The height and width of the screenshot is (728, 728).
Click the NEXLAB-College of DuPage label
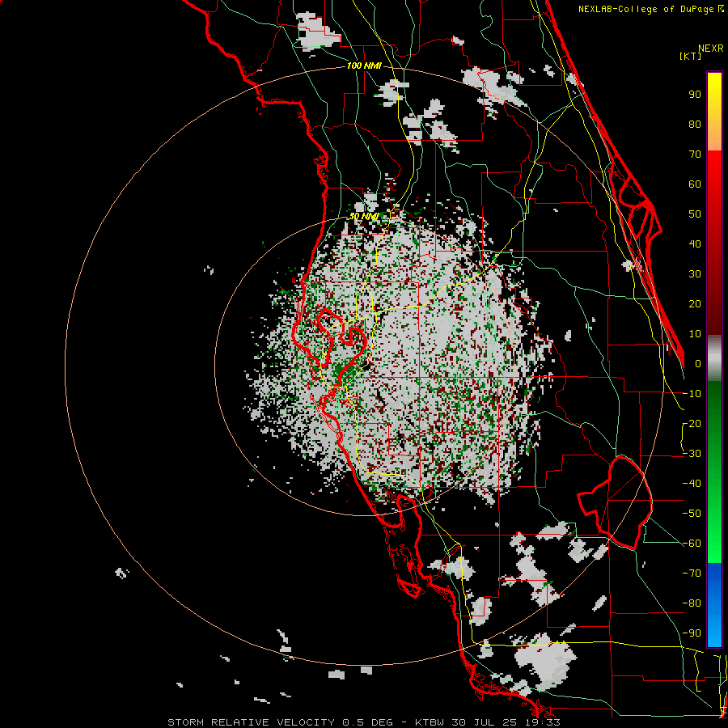pyautogui.click(x=650, y=9)
